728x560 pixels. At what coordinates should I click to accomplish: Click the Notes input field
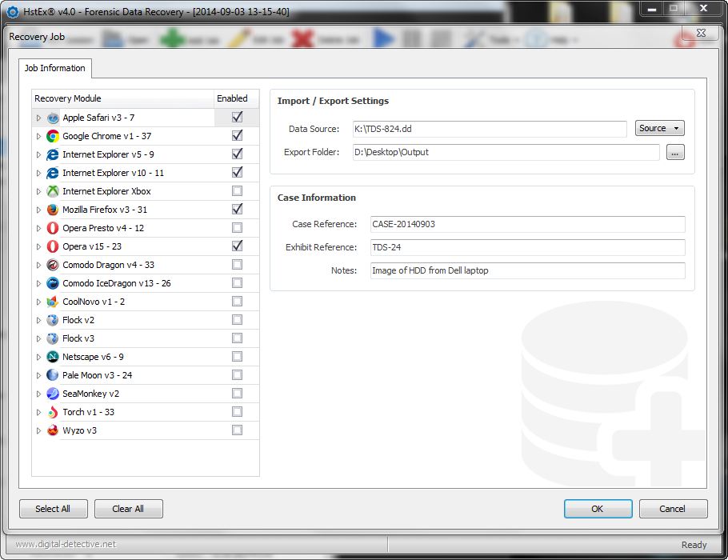point(527,270)
